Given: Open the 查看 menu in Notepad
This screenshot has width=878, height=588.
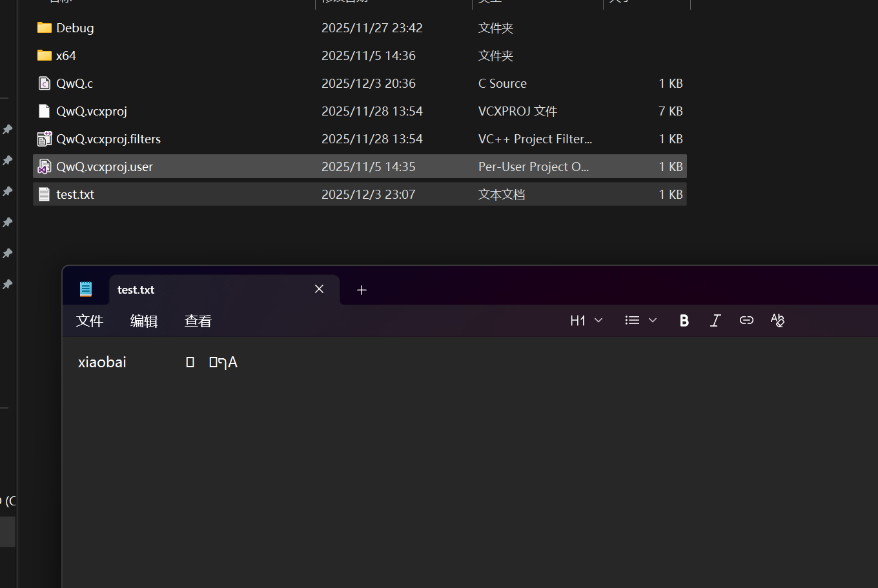Looking at the screenshot, I should [198, 321].
